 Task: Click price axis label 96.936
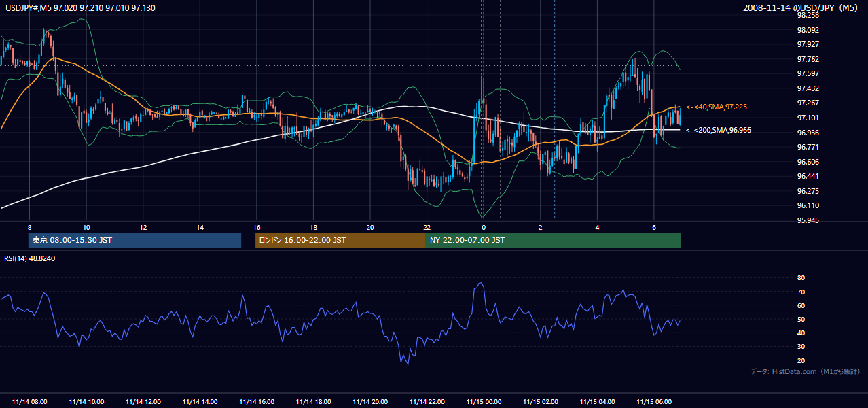coord(808,133)
